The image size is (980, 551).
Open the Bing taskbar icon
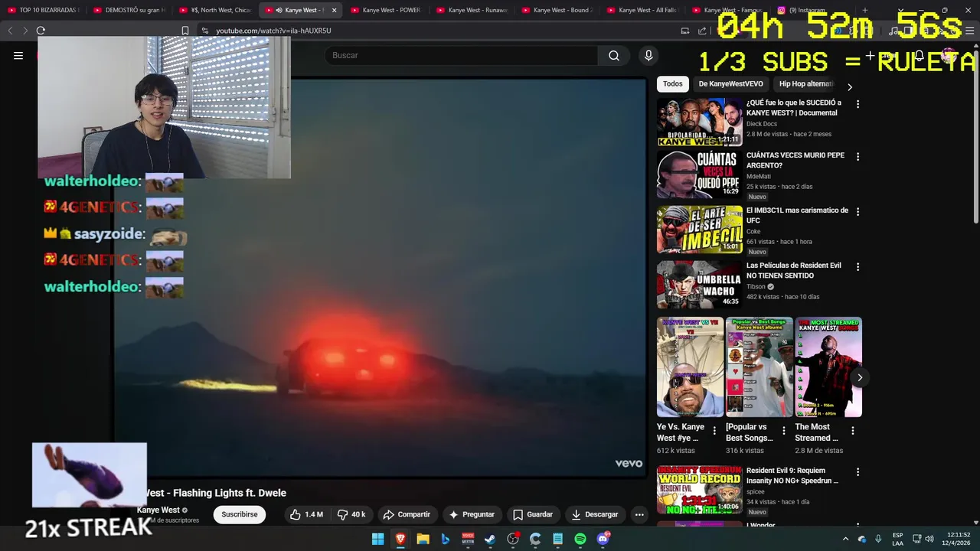pyautogui.click(x=445, y=539)
